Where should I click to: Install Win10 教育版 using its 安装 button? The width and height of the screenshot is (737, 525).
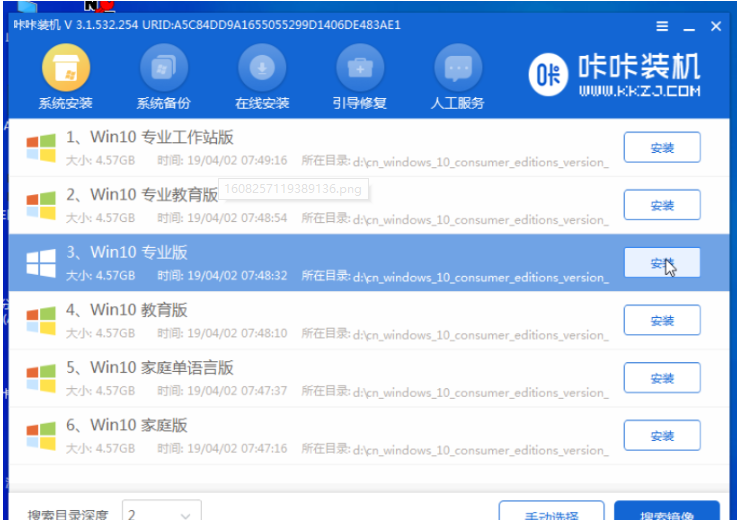tap(661, 321)
